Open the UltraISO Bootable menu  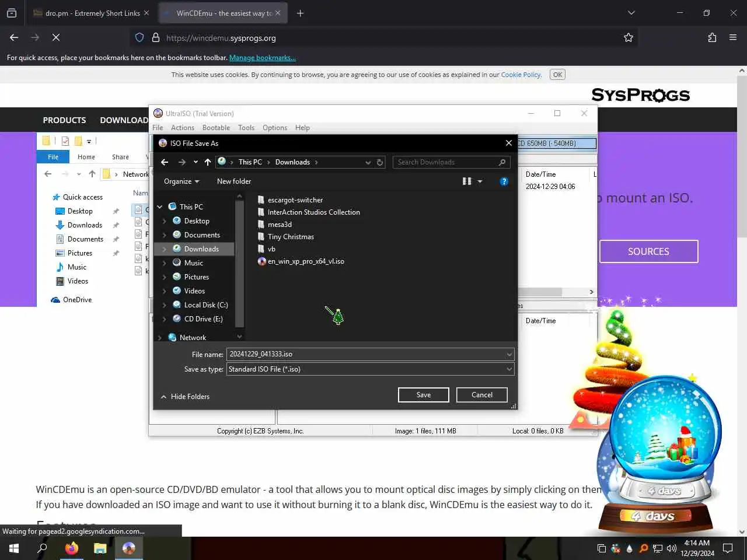216,128
